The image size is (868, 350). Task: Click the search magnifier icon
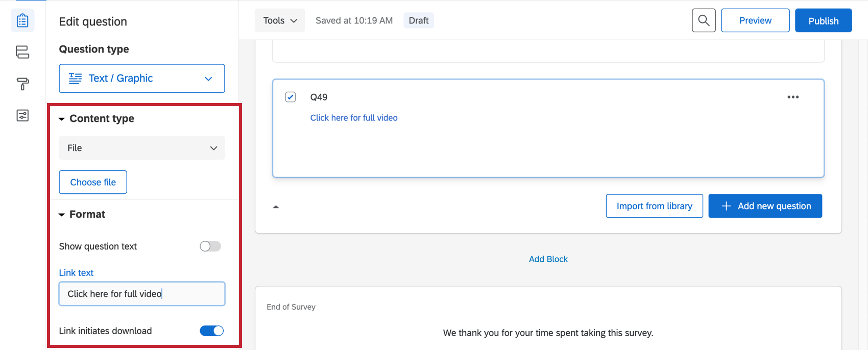pos(704,20)
